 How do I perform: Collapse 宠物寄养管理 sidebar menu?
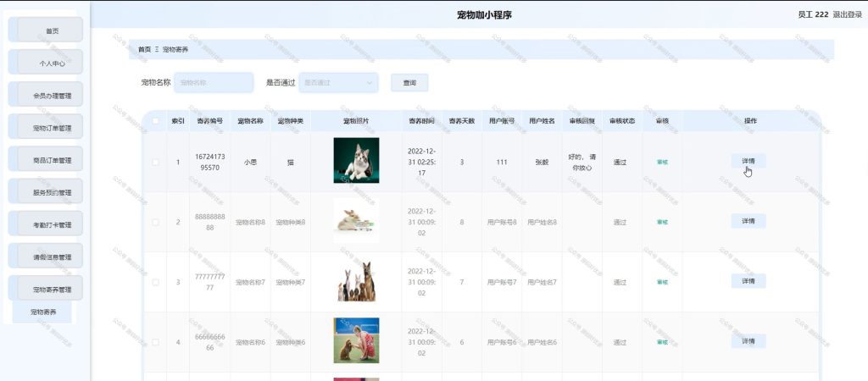[46, 289]
